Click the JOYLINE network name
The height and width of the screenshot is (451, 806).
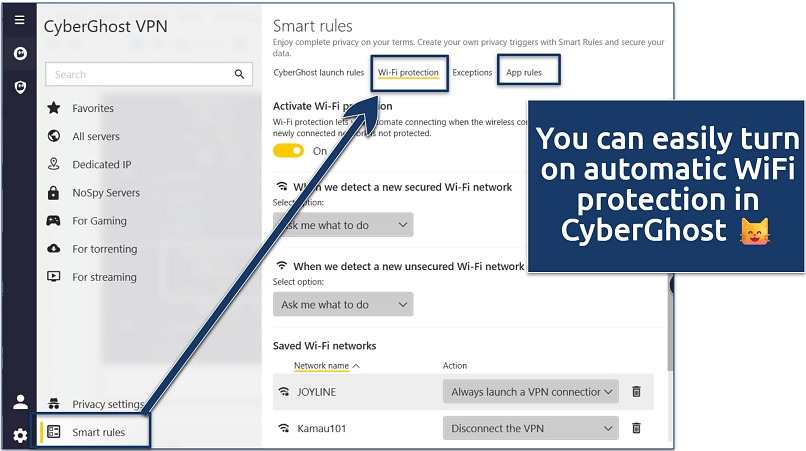[x=317, y=392]
